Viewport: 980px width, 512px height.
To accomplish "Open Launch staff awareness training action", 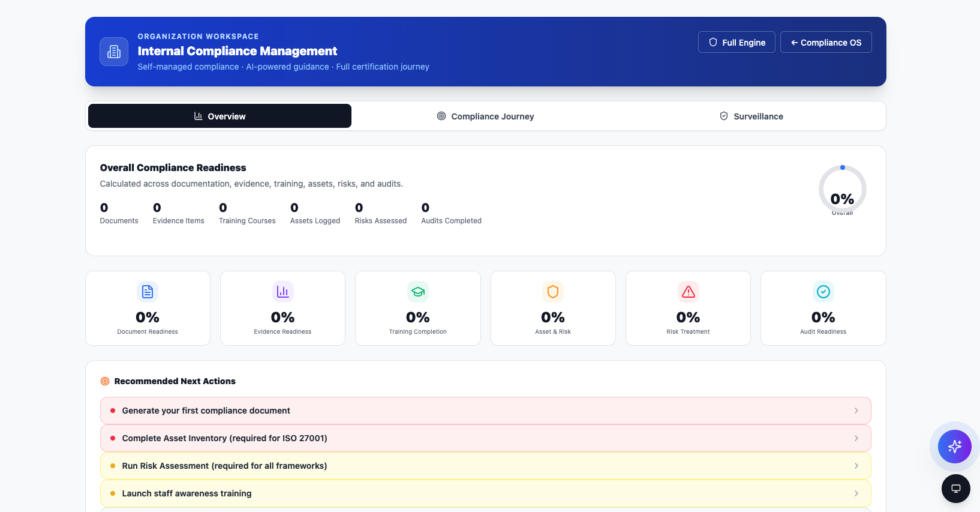I will click(x=485, y=493).
